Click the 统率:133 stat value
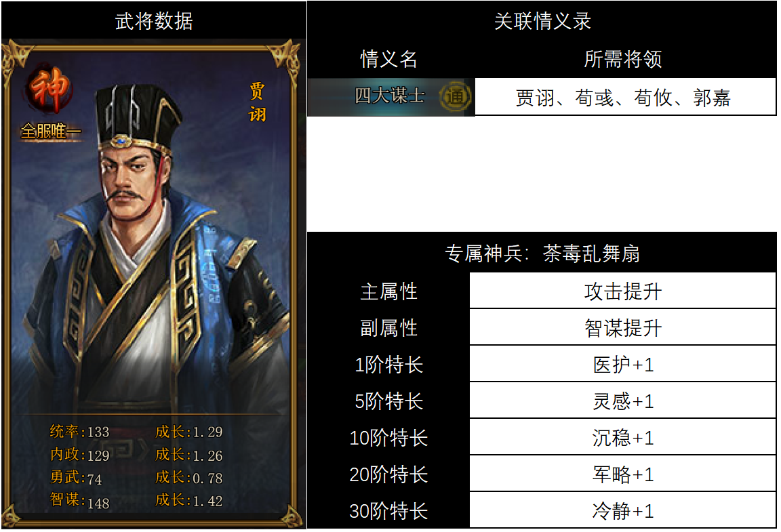The image size is (781, 532). (80, 432)
